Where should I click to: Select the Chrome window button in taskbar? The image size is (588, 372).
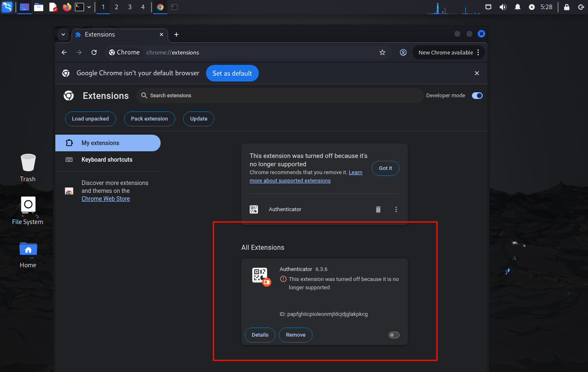(160, 7)
